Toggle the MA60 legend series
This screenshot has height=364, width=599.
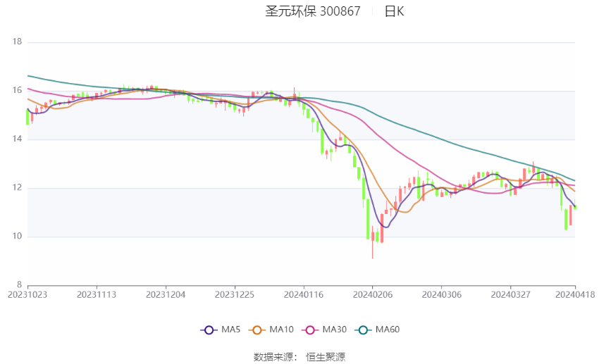pyautogui.click(x=377, y=330)
